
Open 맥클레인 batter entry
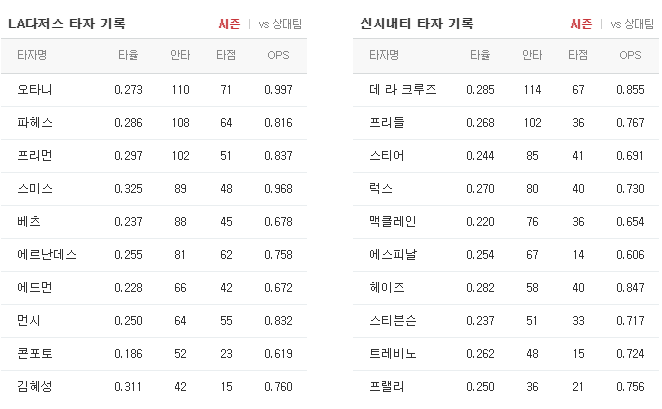393,222
